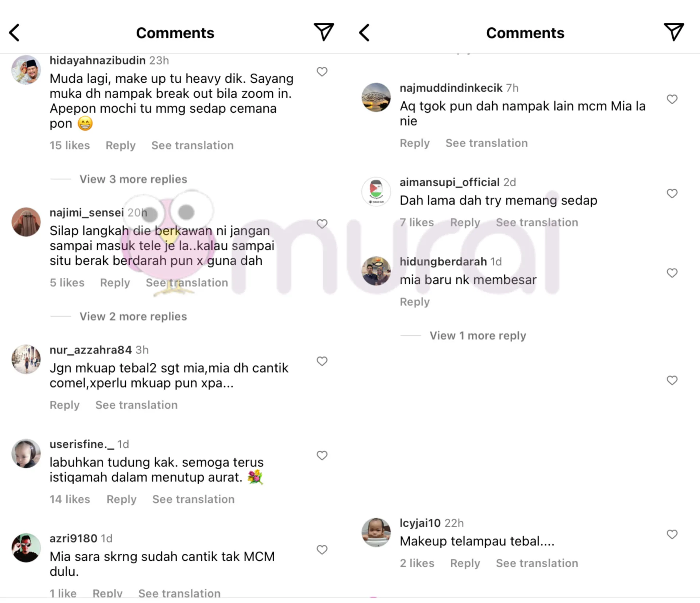This screenshot has width=700, height=603.
Task: Heart najmuddindinkecik's comment
Action: [672, 99]
